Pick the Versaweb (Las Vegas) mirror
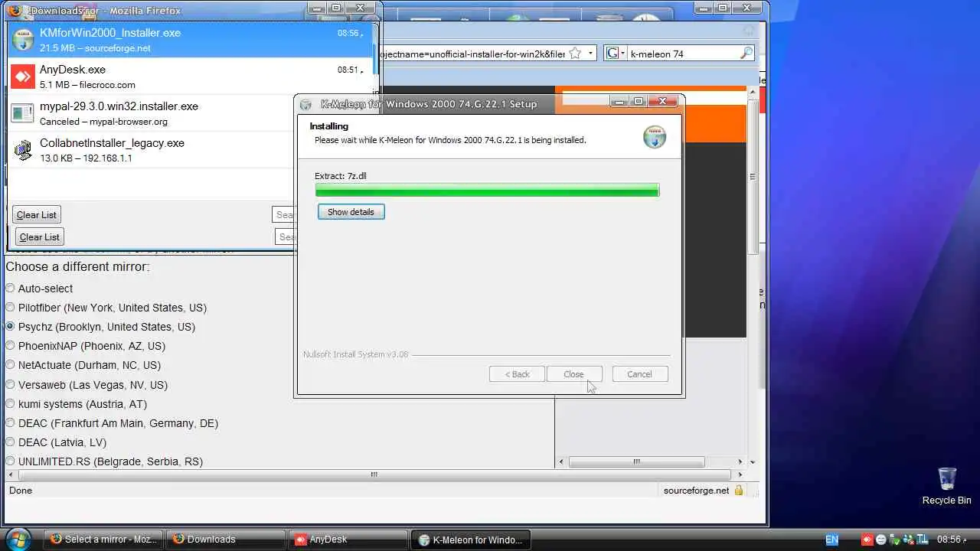This screenshot has width=980, height=551. (x=10, y=385)
